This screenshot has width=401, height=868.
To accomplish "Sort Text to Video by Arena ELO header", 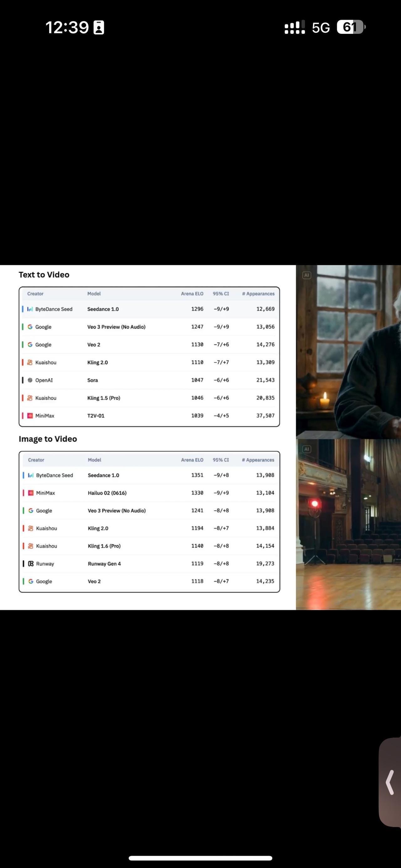I will coord(192,294).
